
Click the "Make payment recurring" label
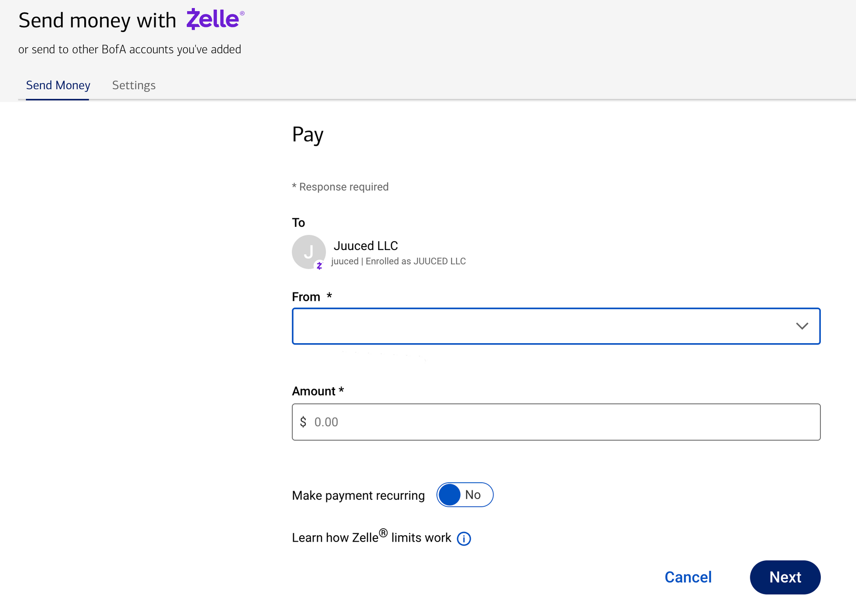(358, 495)
